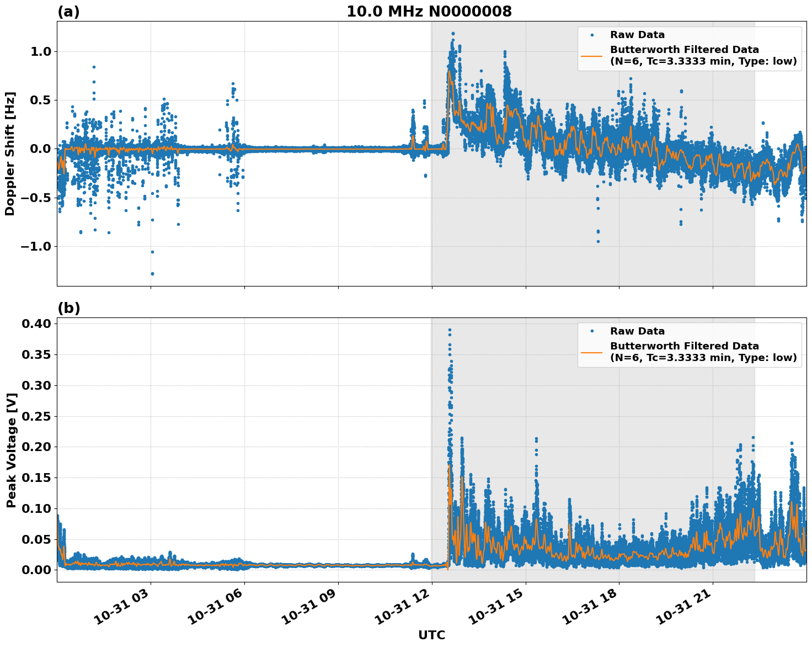Click the (b) panel label
This screenshot has height=647, width=812.
[x=68, y=308]
